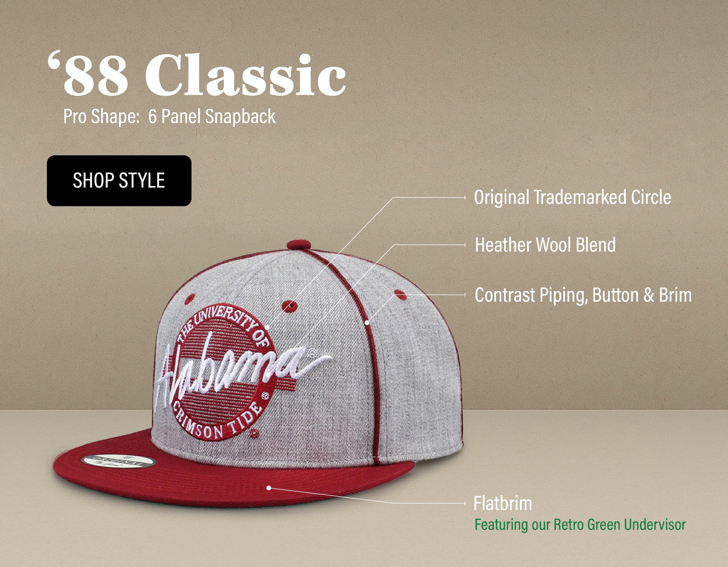Click the marker dot on the circle emblem's edge

268,328
